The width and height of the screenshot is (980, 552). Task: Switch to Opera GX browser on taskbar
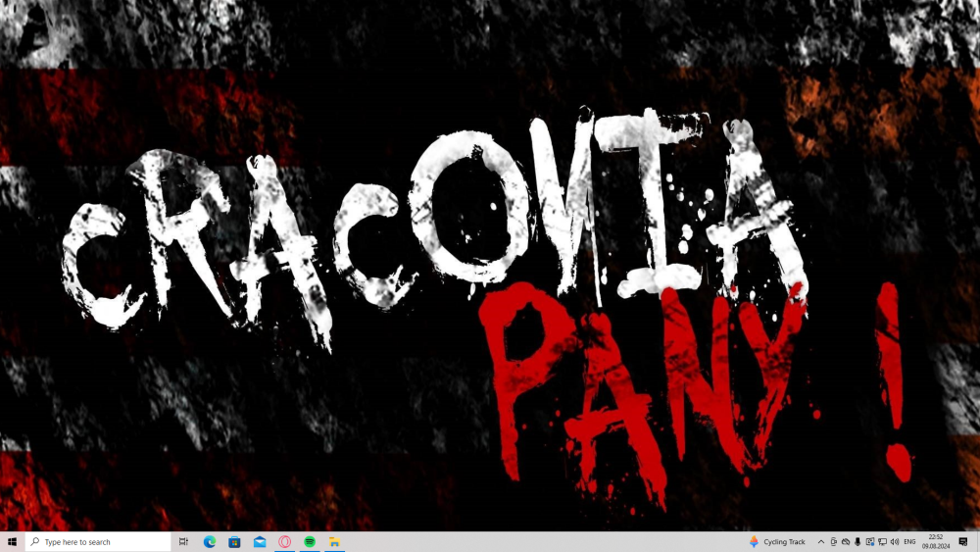(284, 542)
